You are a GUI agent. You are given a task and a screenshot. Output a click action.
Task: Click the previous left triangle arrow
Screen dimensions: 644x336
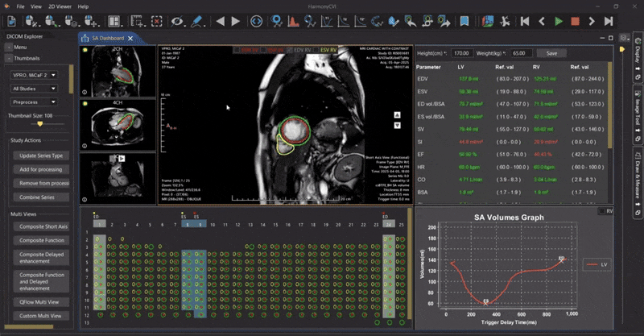coord(220,21)
